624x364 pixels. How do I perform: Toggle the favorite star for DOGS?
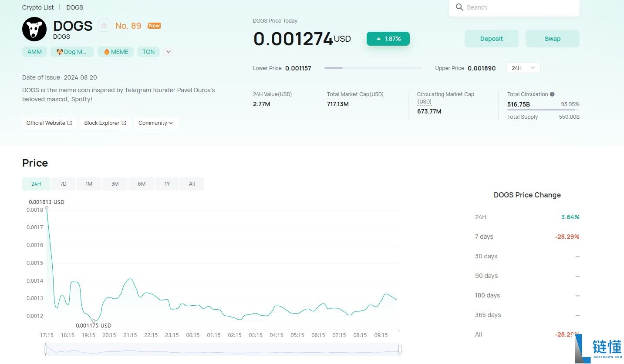(x=104, y=26)
